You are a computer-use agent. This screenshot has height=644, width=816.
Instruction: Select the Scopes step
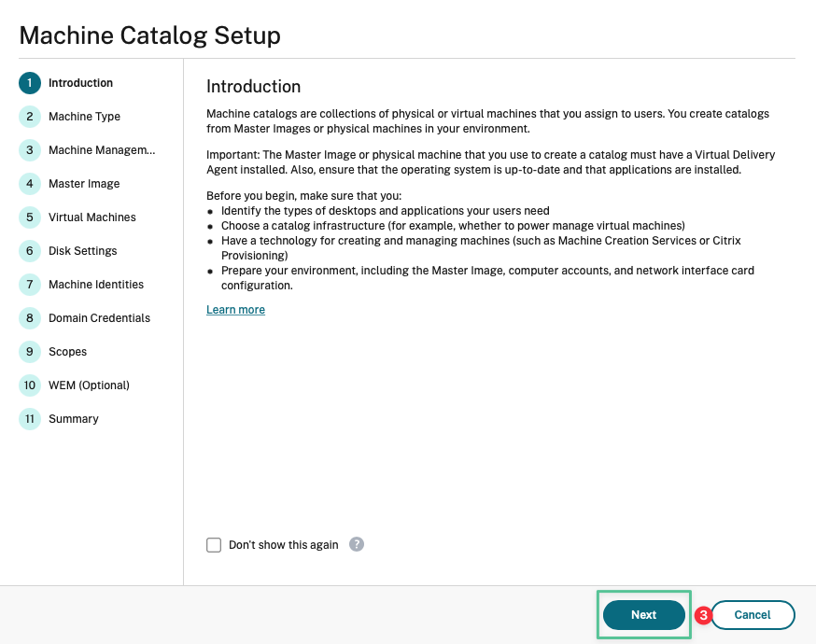tap(67, 352)
